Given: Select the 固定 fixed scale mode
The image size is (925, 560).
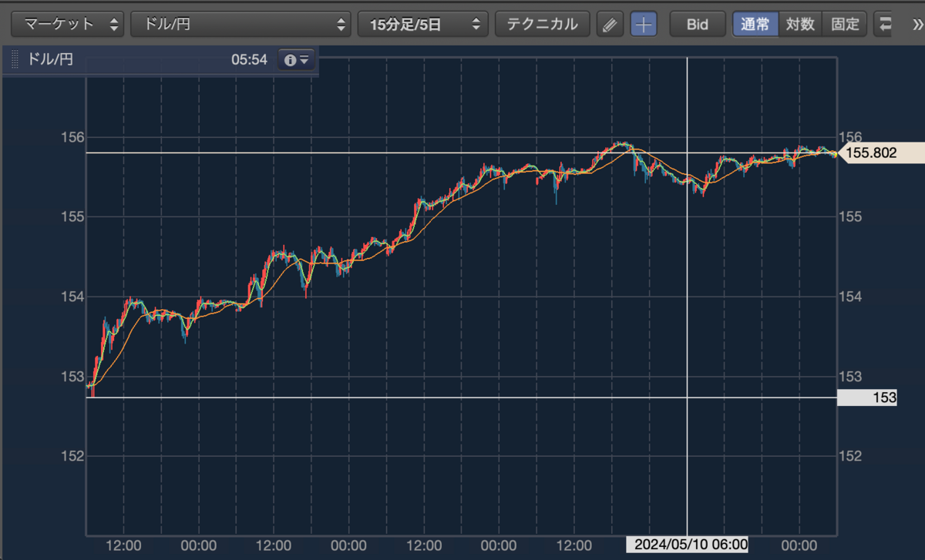Looking at the screenshot, I should point(845,24).
